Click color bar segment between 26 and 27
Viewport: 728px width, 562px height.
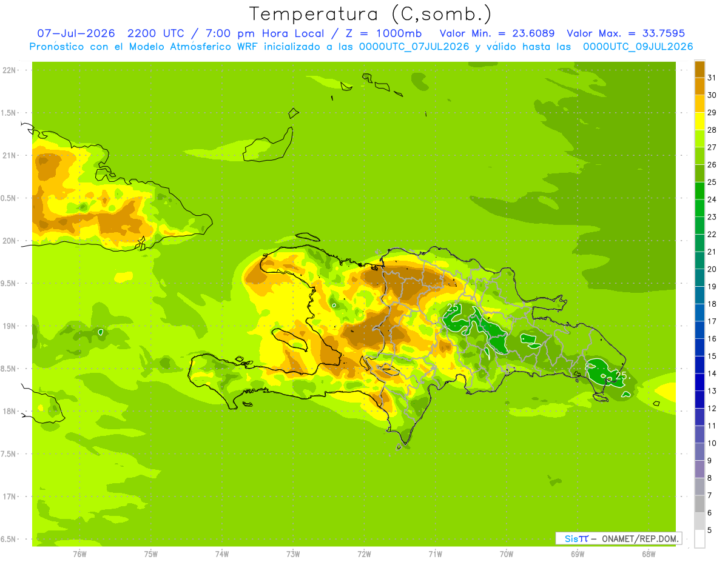pyautogui.click(x=699, y=156)
